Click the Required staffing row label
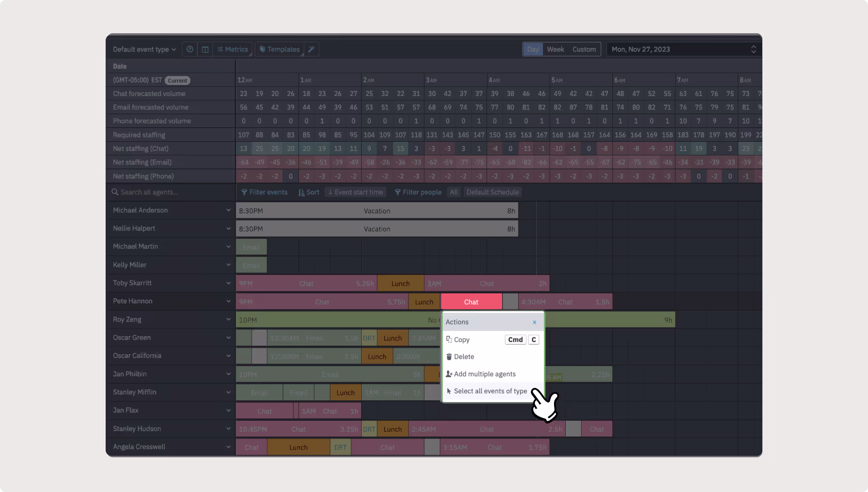The height and width of the screenshot is (492, 868). (139, 135)
